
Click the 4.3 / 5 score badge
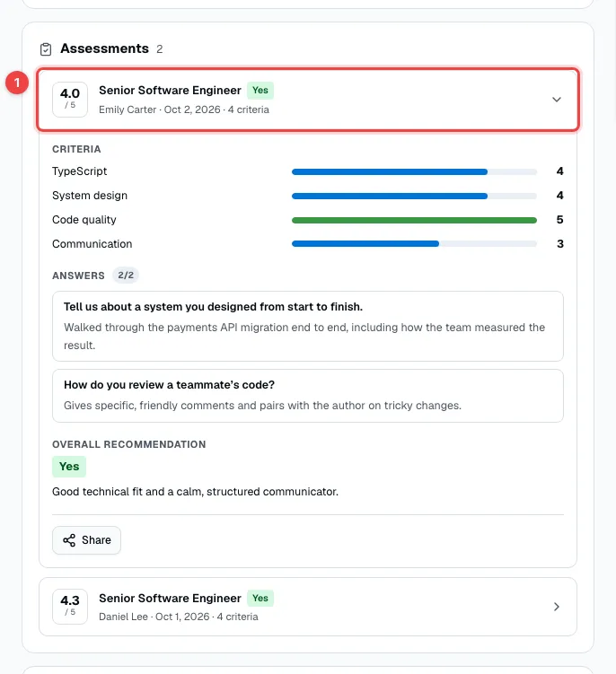70,607
